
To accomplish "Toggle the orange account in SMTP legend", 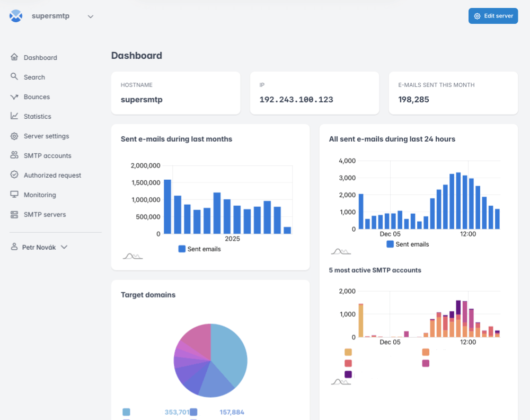I will click(x=348, y=352).
